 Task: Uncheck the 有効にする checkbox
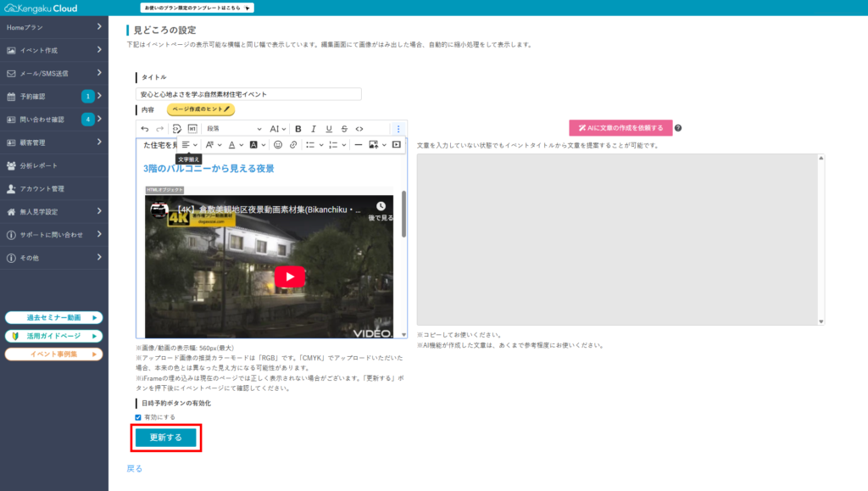coord(136,416)
